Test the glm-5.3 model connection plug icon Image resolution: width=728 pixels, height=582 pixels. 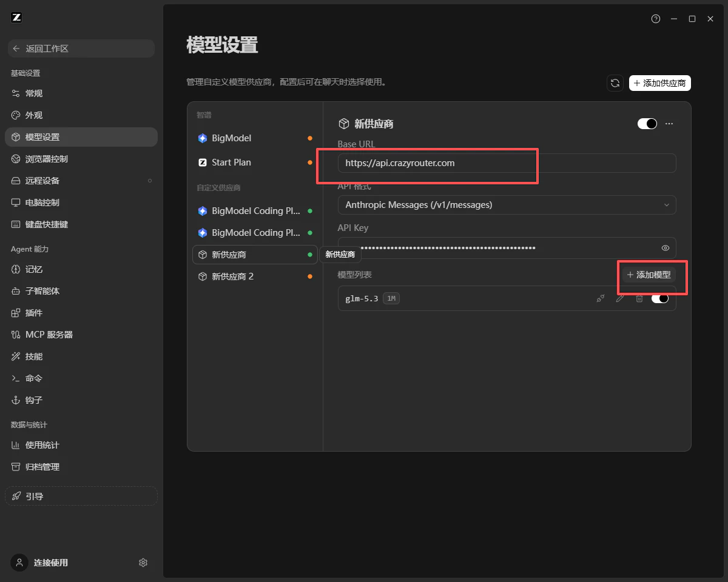(601, 298)
